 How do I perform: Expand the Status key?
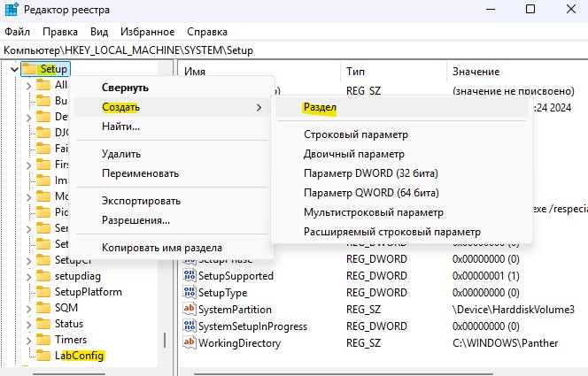28,325
